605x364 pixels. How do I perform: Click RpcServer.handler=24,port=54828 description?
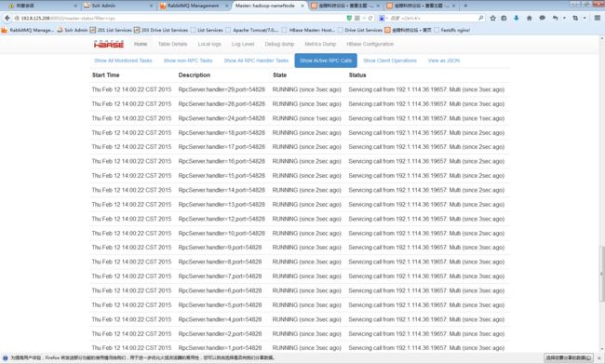pos(222,118)
